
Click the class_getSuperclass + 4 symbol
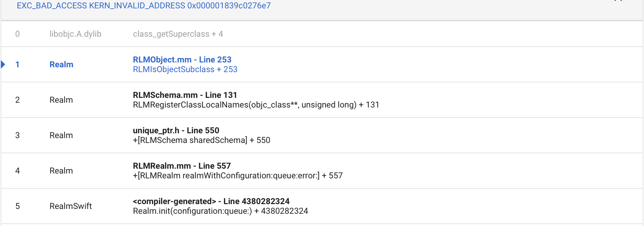pyautogui.click(x=178, y=34)
